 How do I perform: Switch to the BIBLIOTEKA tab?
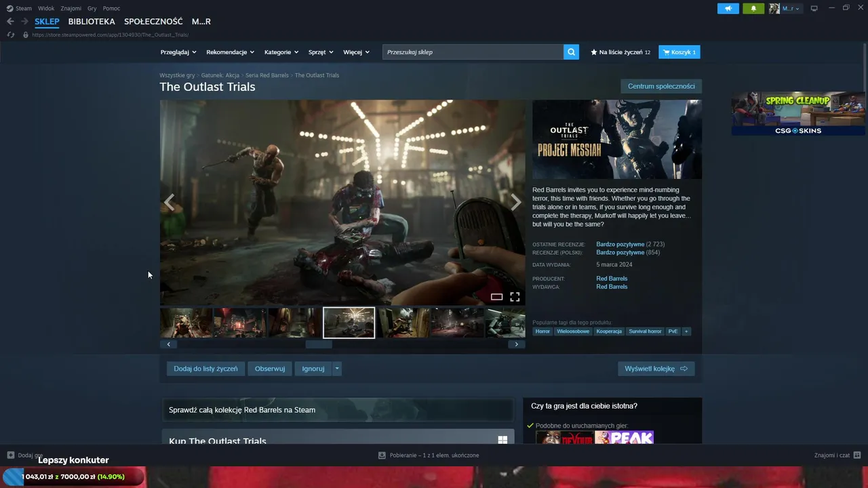[92, 22]
